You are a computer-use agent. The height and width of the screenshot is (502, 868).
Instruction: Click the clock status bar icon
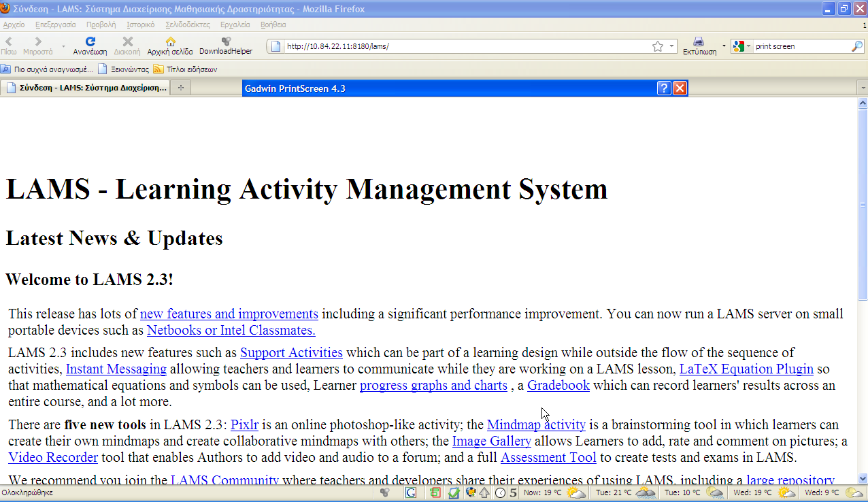tap(501, 492)
